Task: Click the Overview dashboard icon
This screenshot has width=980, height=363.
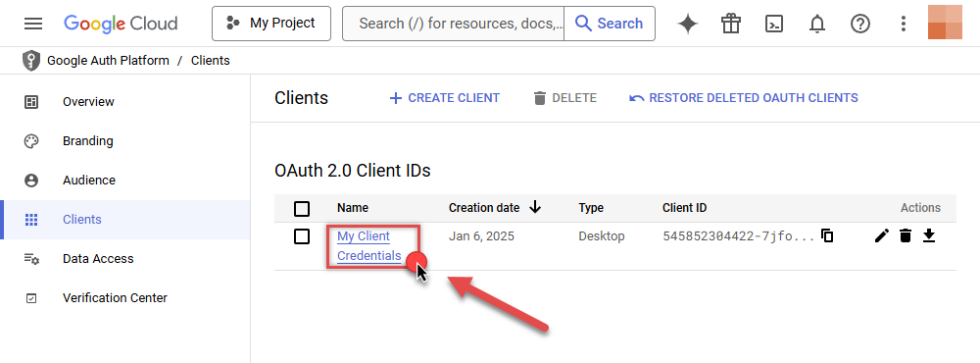Action: [31, 101]
